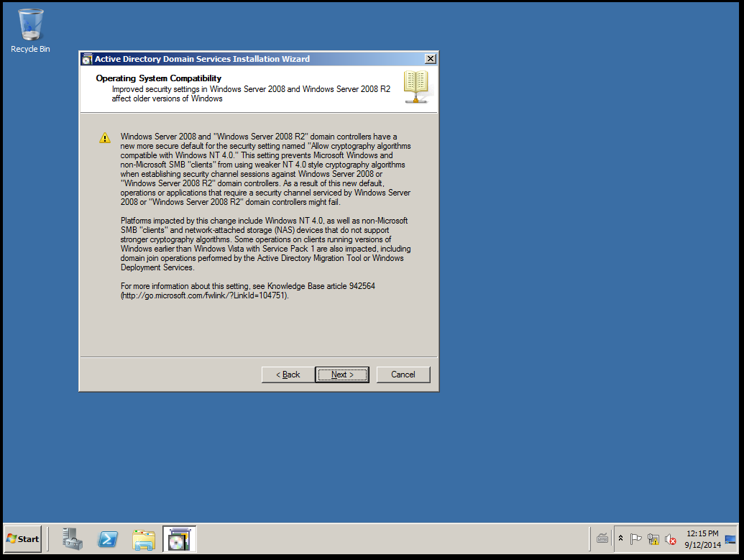
Task: Show hidden tray icons with the chevron
Action: (620, 538)
